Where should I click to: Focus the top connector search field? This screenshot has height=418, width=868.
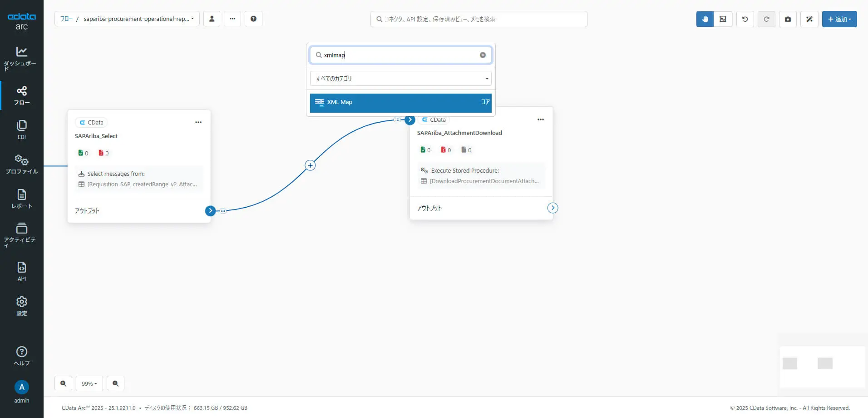point(479,19)
